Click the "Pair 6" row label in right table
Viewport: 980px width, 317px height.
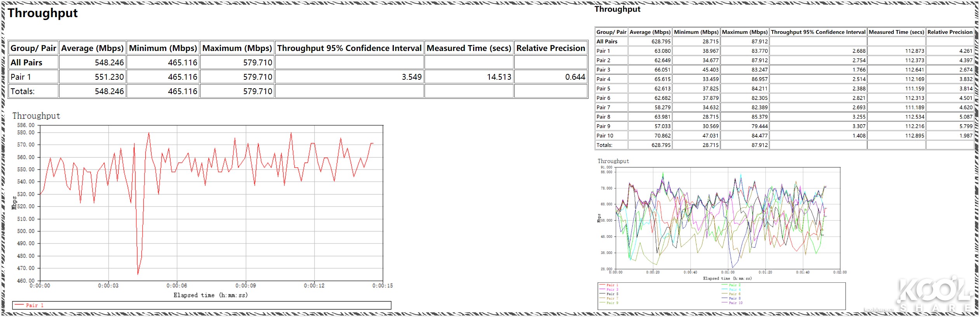click(603, 98)
